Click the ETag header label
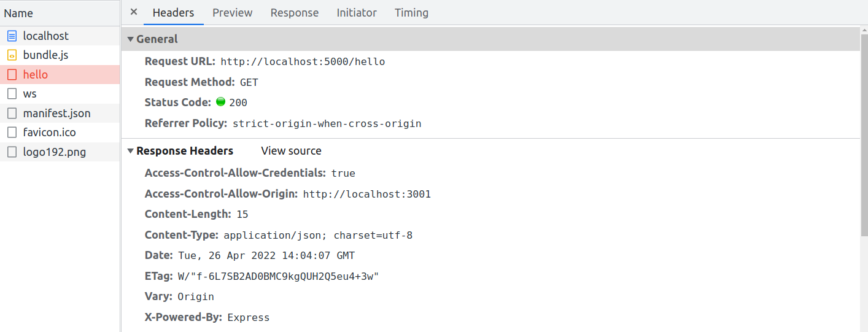868x332 pixels. tap(159, 276)
